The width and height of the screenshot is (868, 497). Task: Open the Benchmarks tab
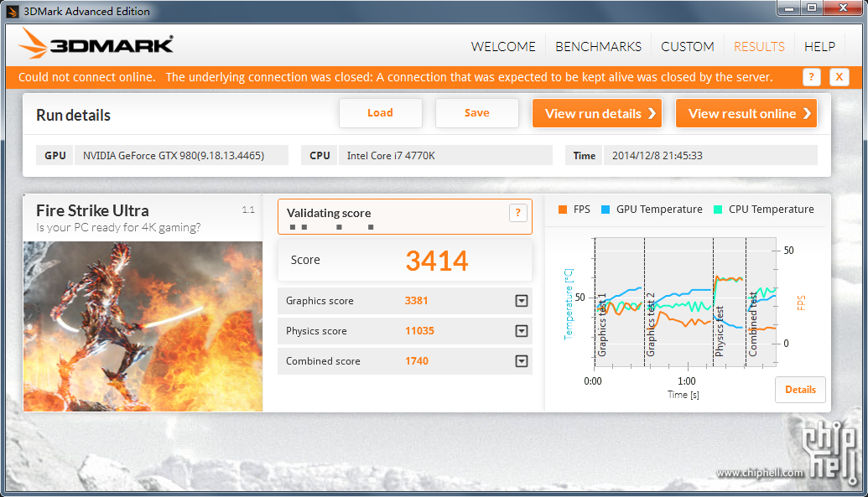click(x=599, y=47)
